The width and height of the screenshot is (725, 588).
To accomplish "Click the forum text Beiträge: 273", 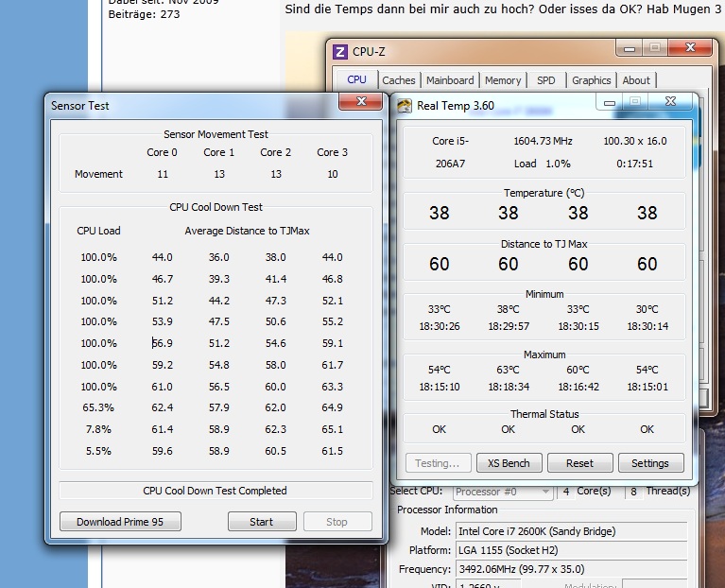I will pos(144,14).
